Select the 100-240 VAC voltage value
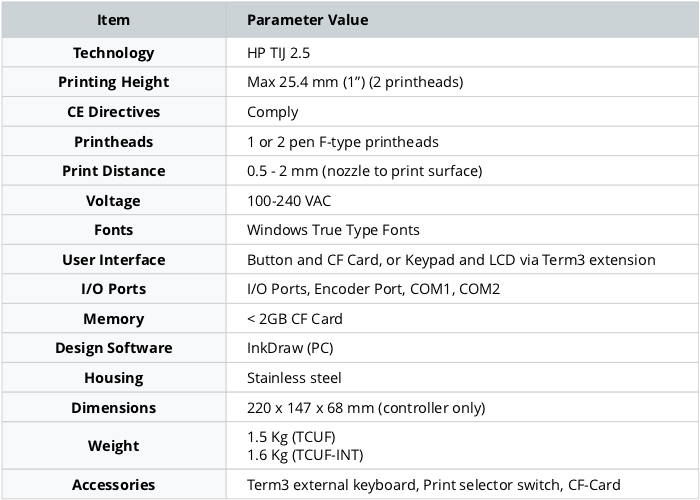Image resolution: width=700 pixels, height=500 pixels. (289, 201)
